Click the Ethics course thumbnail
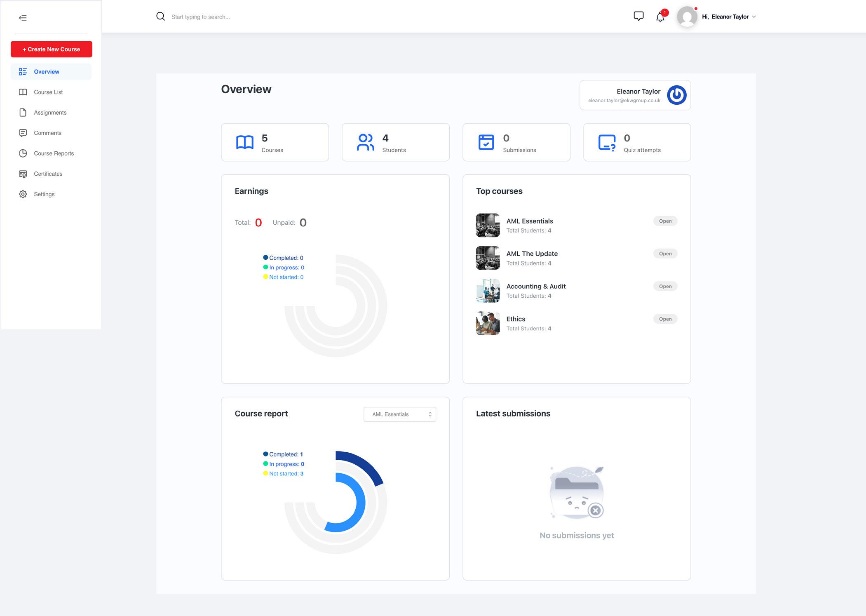 pyautogui.click(x=488, y=323)
